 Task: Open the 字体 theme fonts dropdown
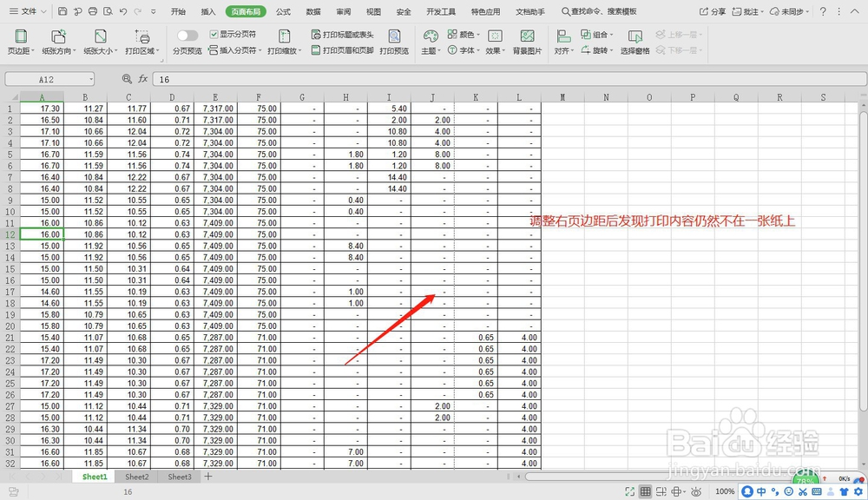464,50
